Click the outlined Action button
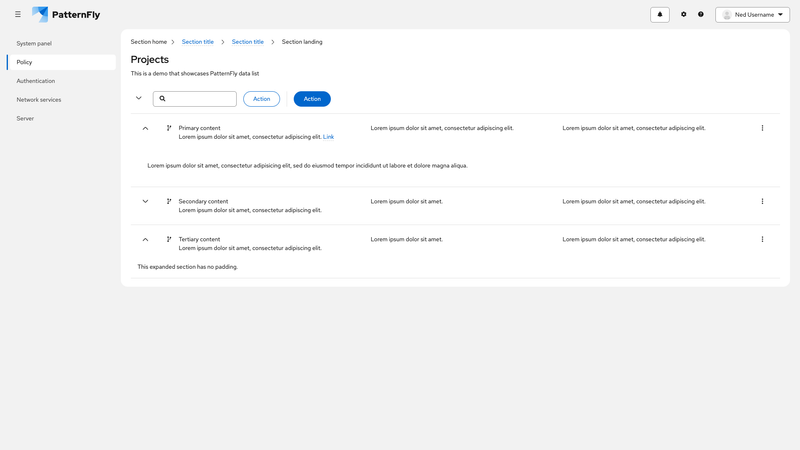800x450 pixels. (x=261, y=99)
